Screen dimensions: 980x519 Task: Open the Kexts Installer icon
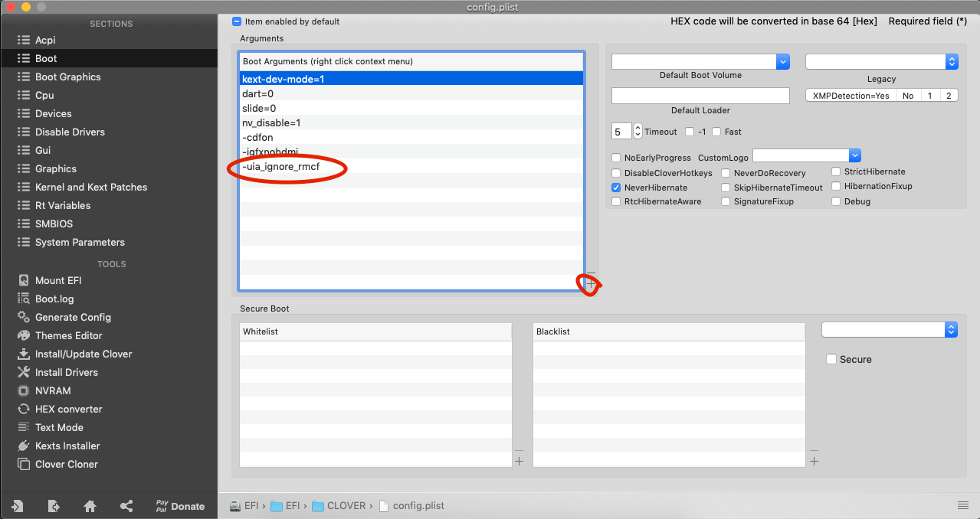(x=24, y=446)
